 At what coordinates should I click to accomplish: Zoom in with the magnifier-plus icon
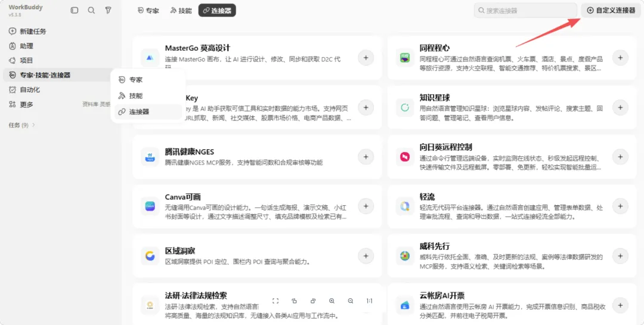(332, 301)
